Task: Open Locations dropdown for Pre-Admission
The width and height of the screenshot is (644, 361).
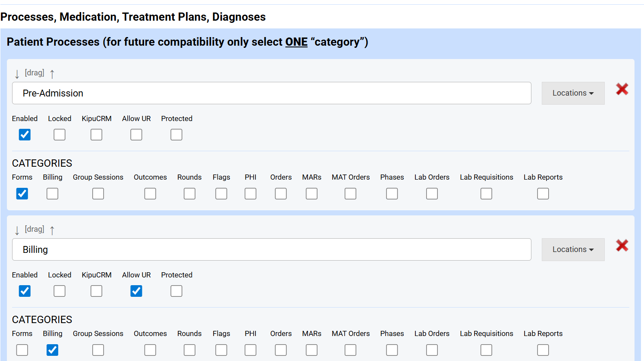Action: [573, 93]
